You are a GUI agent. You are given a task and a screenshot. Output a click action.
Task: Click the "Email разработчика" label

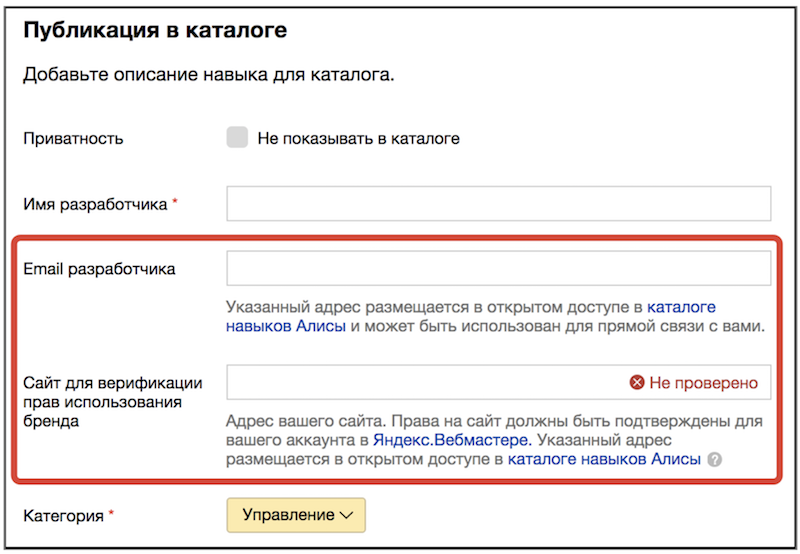99,269
